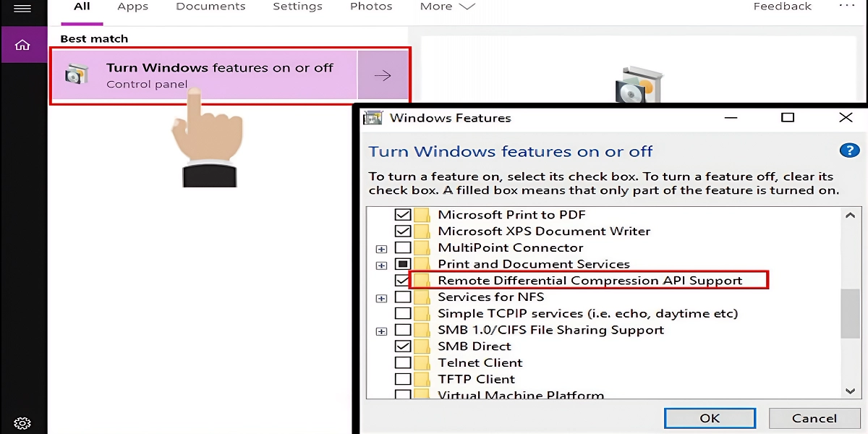Select the Simple TCPIP services label
The height and width of the screenshot is (434, 868).
pyautogui.click(x=588, y=314)
